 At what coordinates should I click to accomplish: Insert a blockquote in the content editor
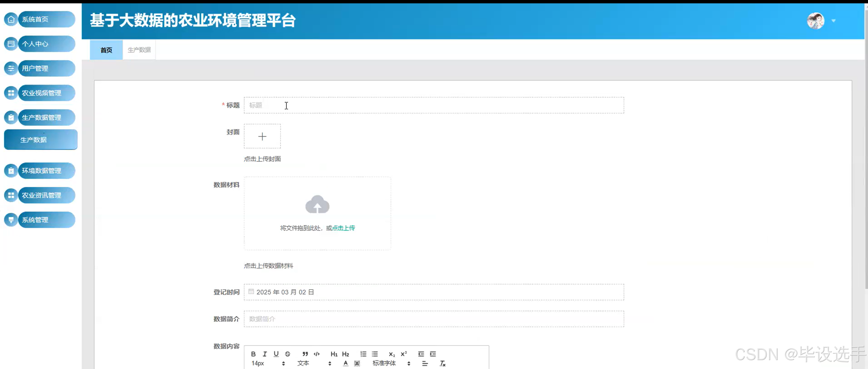[305, 354]
